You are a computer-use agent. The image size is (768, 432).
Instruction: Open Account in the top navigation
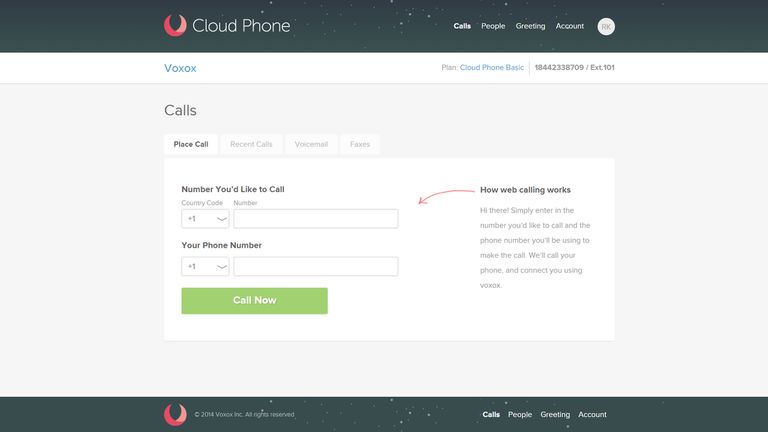click(570, 26)
